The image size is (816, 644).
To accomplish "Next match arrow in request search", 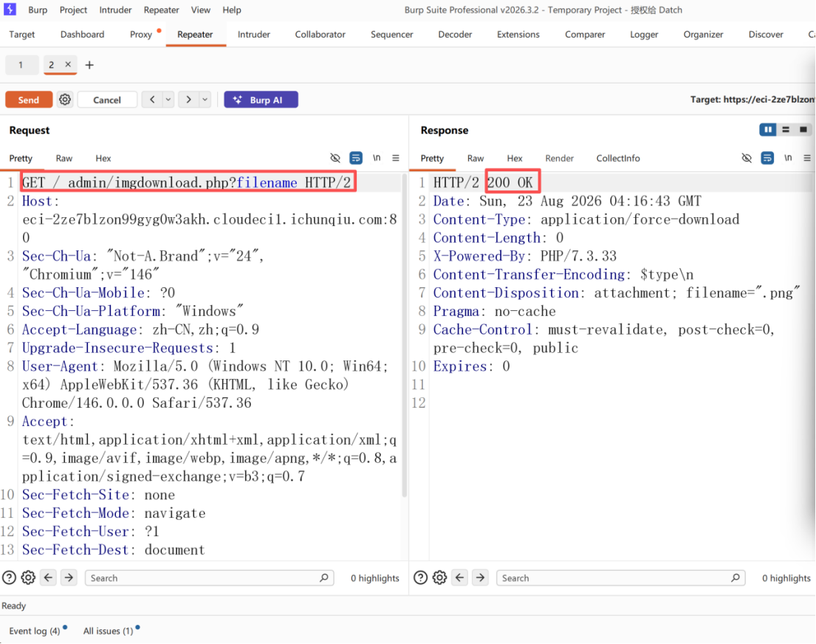I will 69,578.
